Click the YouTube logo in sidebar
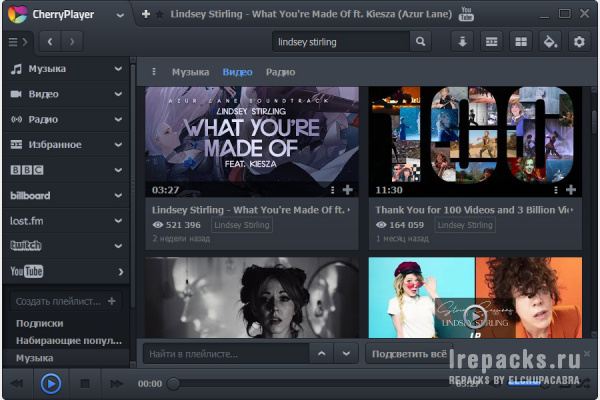 26,271
